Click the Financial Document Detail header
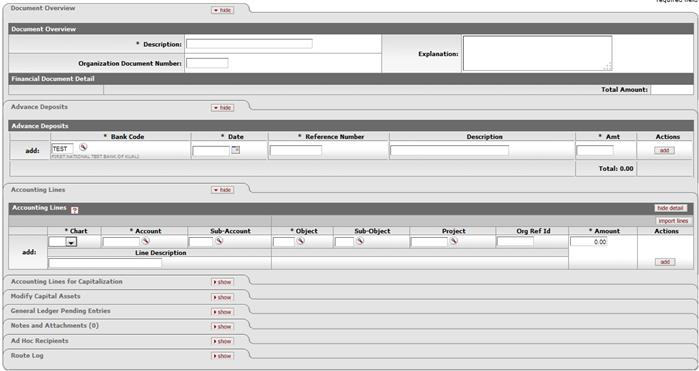The width and height of the screenshot is (699, 371). click(53, 79)
